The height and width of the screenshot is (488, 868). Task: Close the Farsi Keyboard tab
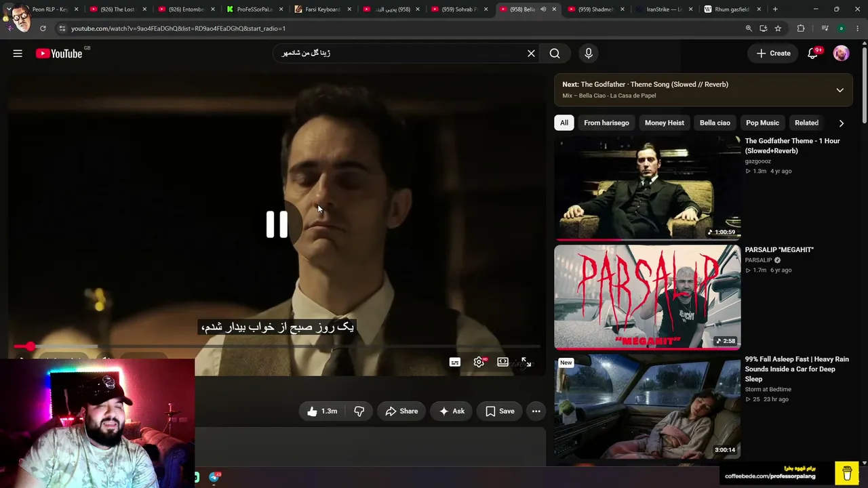point(349,9)
